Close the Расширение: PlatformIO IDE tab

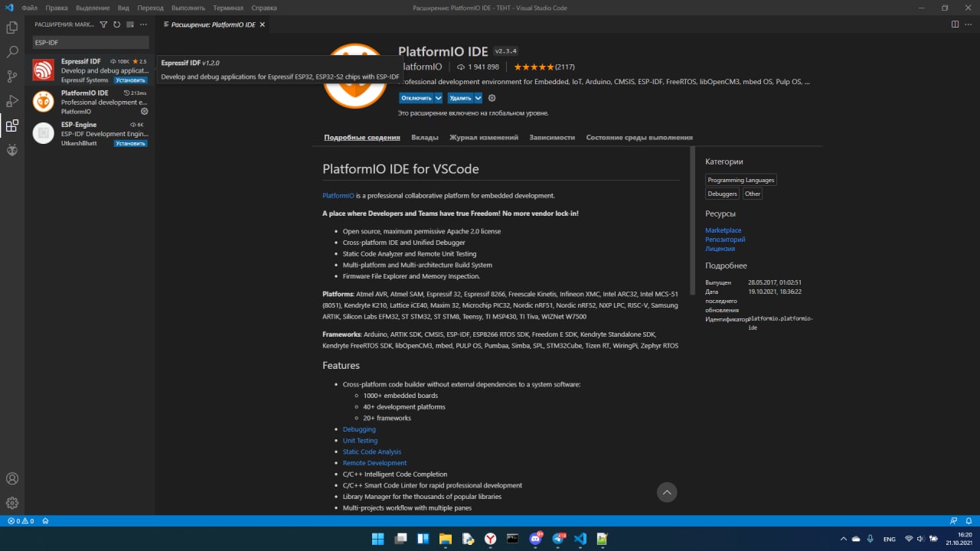263,24
